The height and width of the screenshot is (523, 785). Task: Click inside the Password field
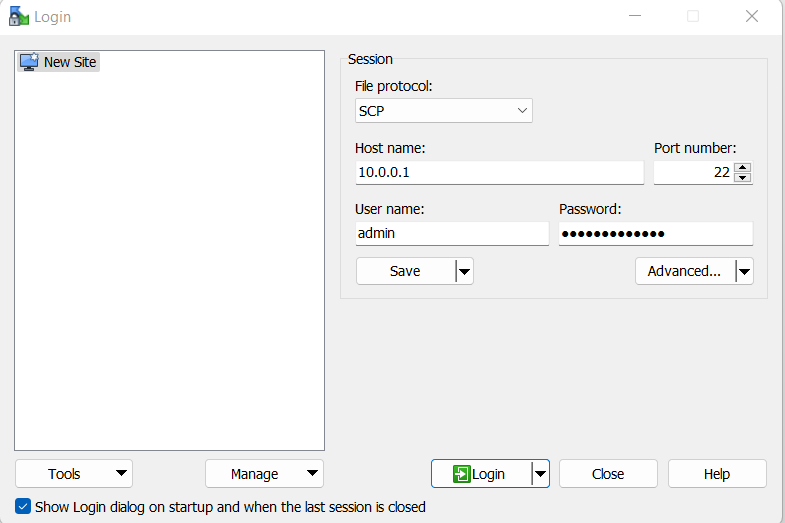655,233
